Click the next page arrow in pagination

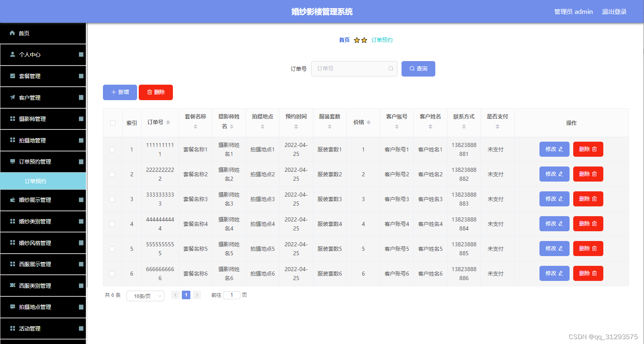(197, 295)
